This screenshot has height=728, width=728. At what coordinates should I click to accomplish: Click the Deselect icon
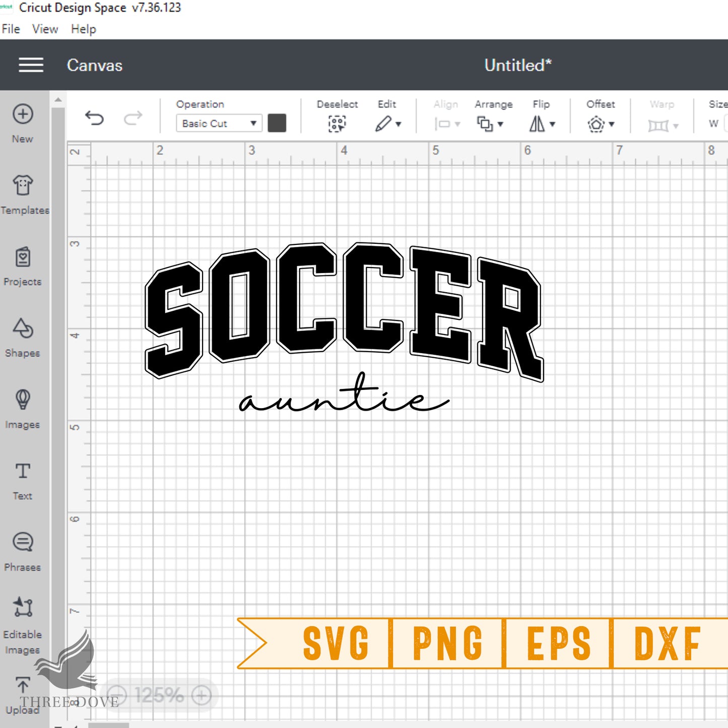tap(337, 123)
